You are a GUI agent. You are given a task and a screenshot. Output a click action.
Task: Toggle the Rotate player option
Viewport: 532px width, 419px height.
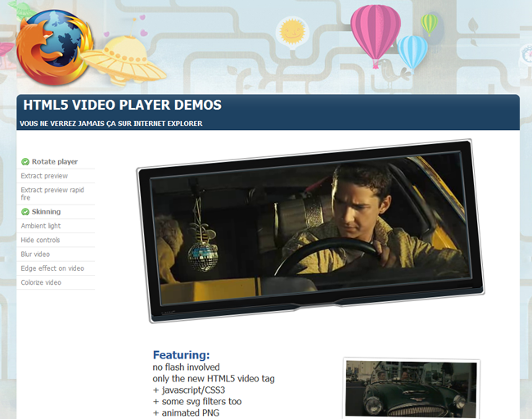point(55,162)
